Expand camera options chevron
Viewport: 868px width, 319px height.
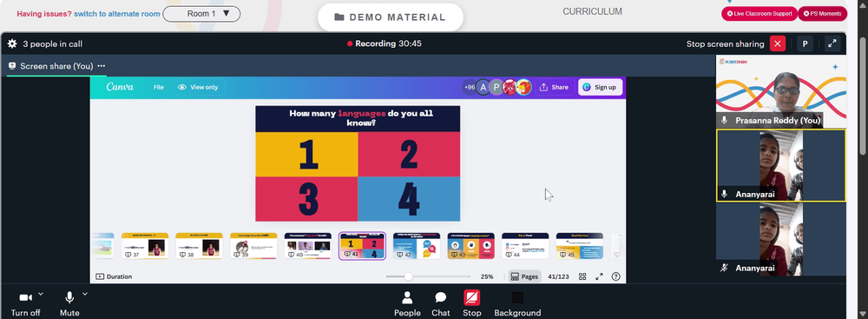click(41, 294)
